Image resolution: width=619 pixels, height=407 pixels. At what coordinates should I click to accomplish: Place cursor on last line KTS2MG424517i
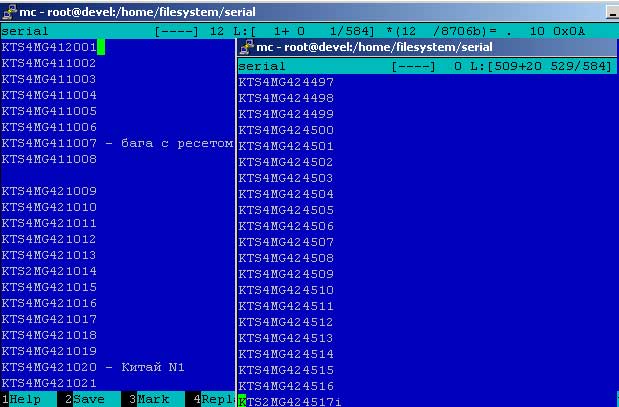coord(290,402)
